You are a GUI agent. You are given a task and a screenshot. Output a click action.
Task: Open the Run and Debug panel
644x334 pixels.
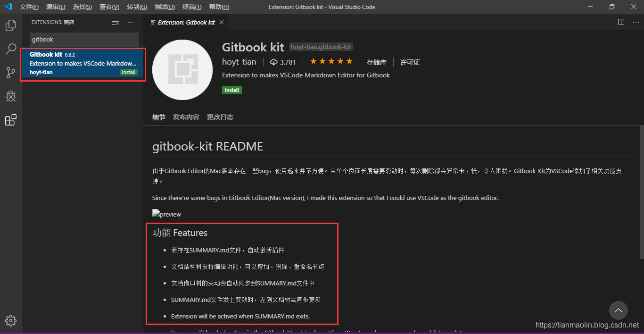pyautogui.click(x=10, y=96)
